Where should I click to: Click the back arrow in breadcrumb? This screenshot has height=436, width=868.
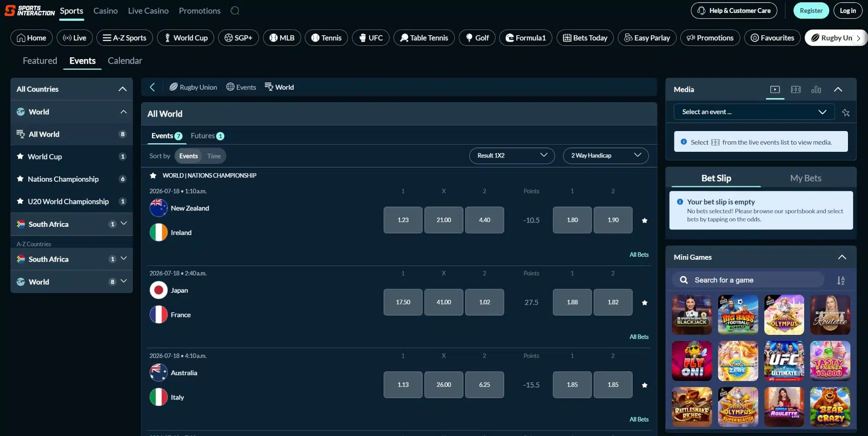(152, 87)
